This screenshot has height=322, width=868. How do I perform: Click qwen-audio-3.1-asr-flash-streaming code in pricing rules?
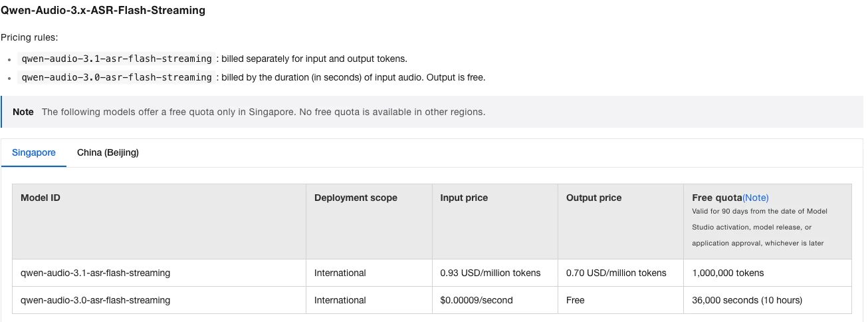[116, 59]
